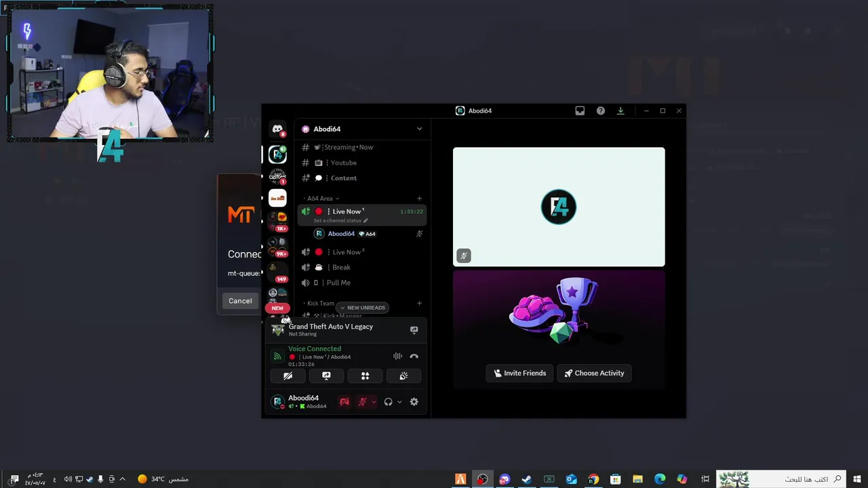The image size is (868, 488).
Task: Stream Grand Theft Auto V Legacy screen icon
Action: click(414, 330)
